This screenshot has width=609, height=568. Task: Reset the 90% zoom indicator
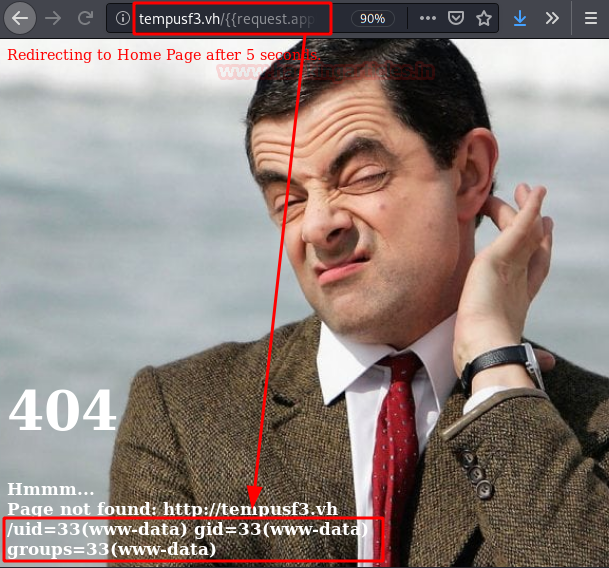coord(372,18)
